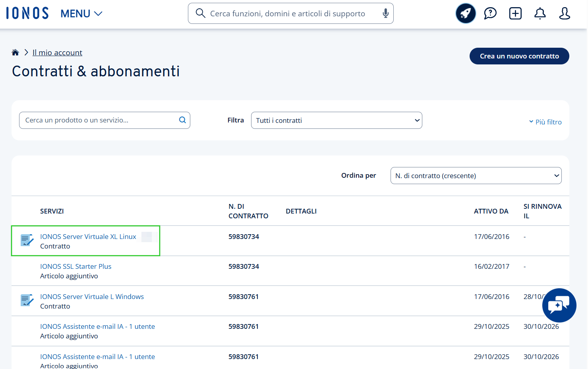Open the floating chat assistant button
Screen dimensions: 588x369
click(x=559, y=305)
